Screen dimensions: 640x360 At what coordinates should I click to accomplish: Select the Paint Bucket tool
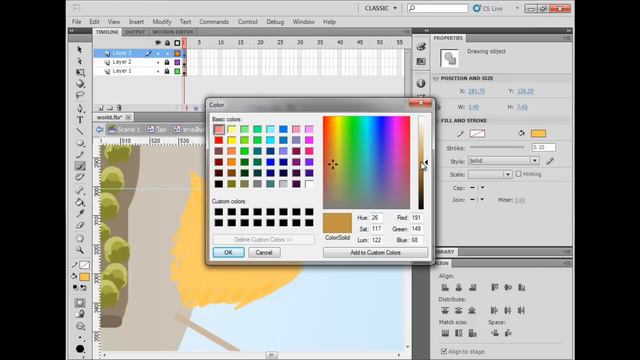pyautogui.click(x=80, y=202)
